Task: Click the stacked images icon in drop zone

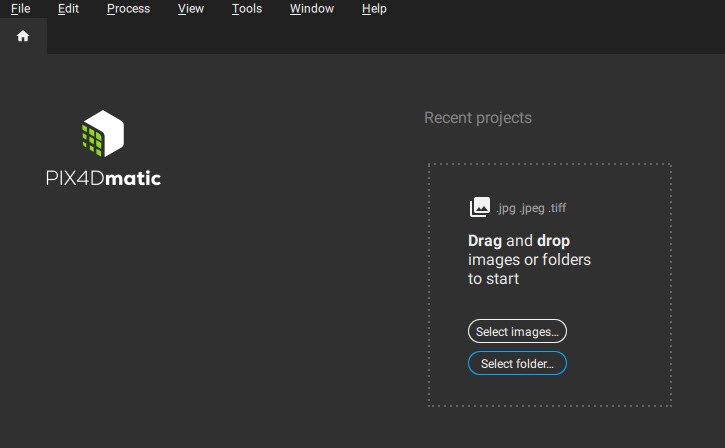Action: click(480, 208)
